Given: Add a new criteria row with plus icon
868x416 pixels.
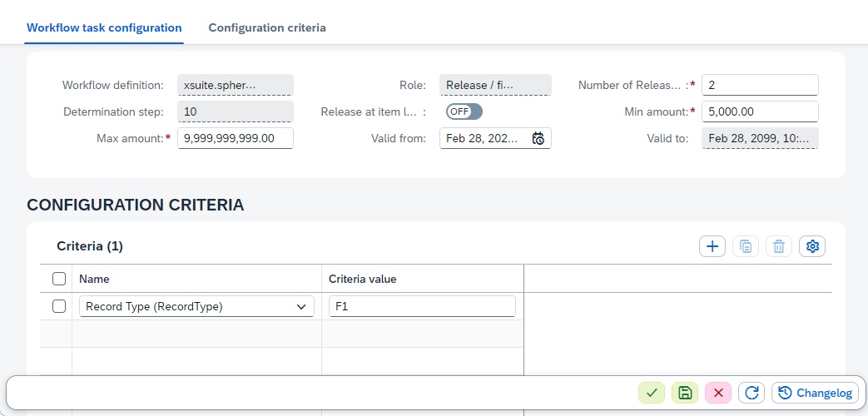Looking at the screenshot, I should [712, 246].
